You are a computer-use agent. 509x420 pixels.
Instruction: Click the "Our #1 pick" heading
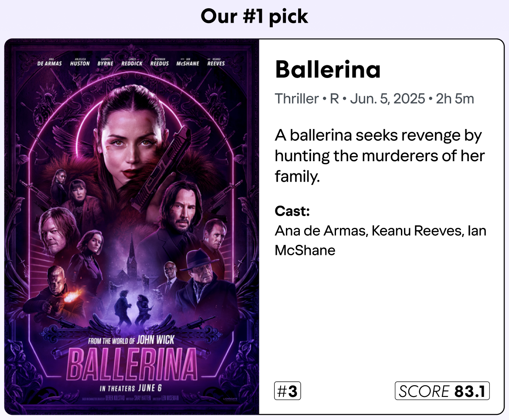click(x=254, y=17)
